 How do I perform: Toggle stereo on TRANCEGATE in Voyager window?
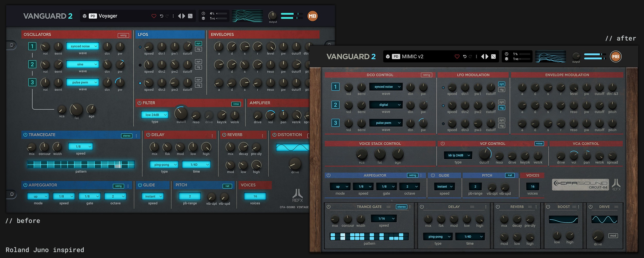point(127,136)
